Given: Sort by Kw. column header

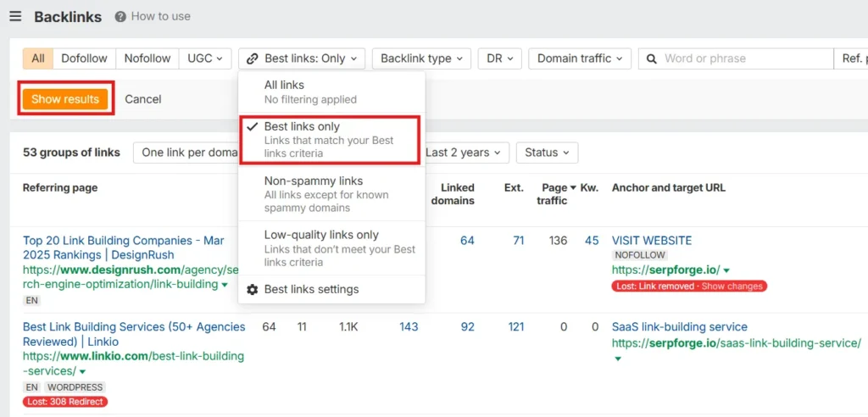Looking at the screenshot, I should 590,187.
